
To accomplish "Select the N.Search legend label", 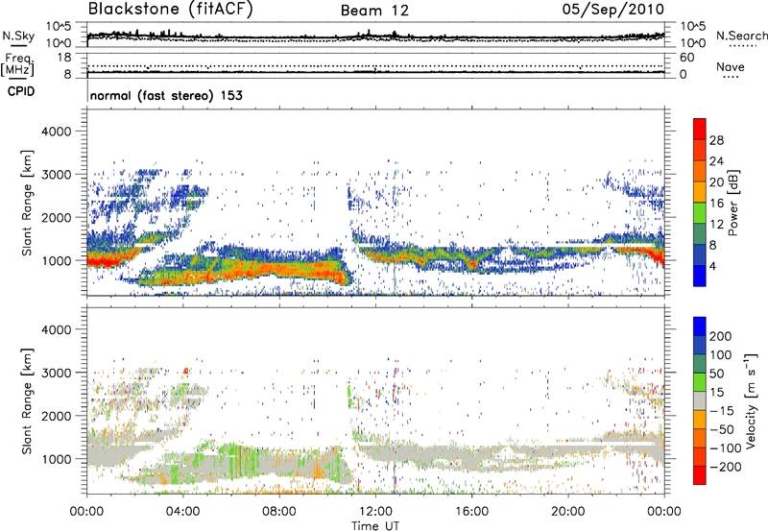I will (x=742, y=36).
